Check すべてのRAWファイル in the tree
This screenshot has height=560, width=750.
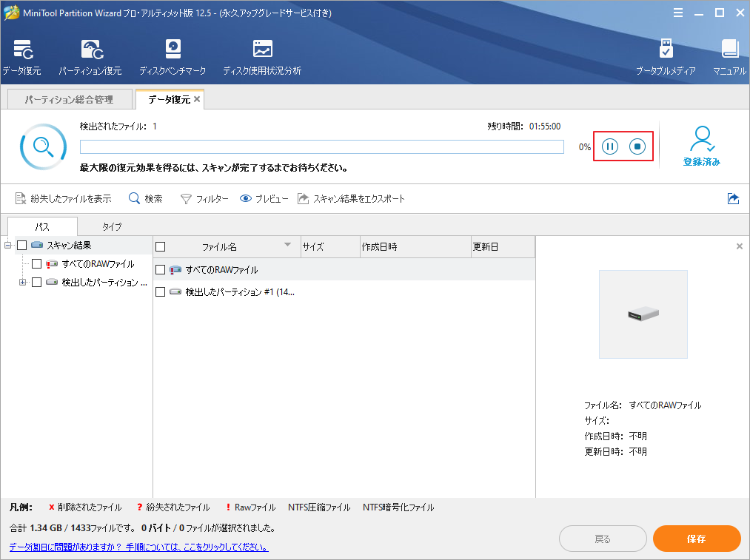point(37,264)
